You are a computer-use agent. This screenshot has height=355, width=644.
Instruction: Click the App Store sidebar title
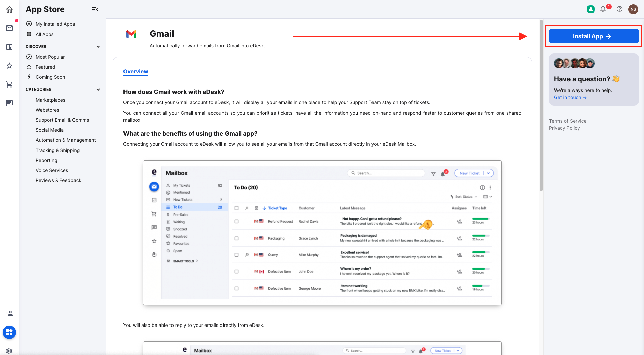tap(45, 9)
